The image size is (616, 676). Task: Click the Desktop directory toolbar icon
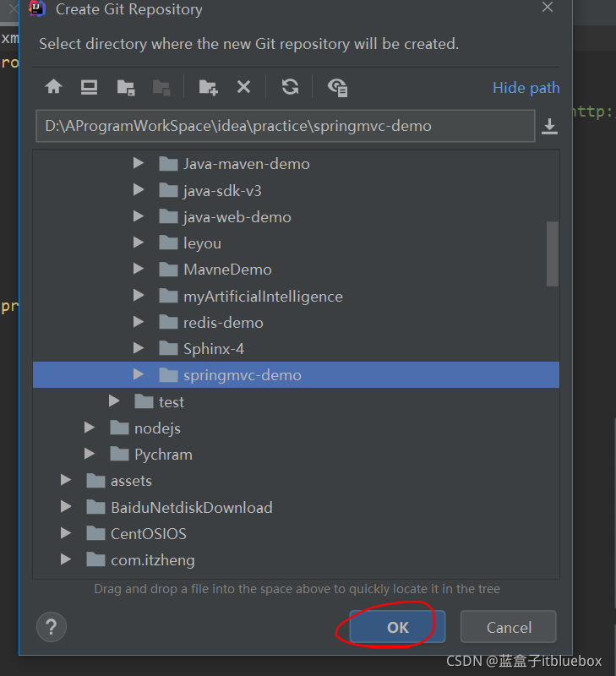coord(89,87)
